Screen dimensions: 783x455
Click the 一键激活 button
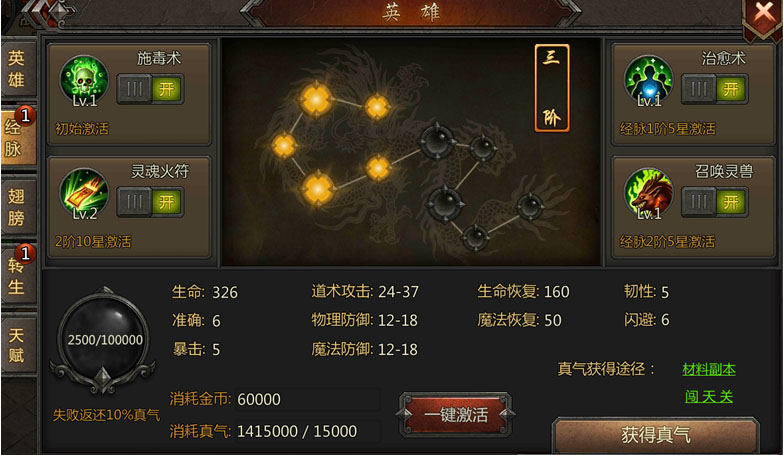click(x=455, y=415)
